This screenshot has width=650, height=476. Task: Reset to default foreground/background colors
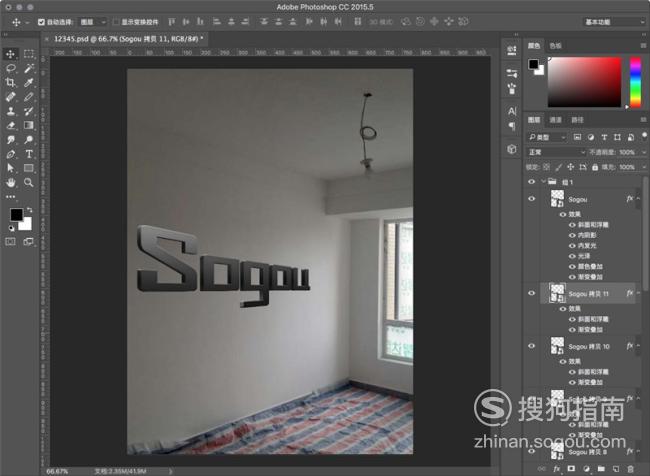[x=11, y=228]
